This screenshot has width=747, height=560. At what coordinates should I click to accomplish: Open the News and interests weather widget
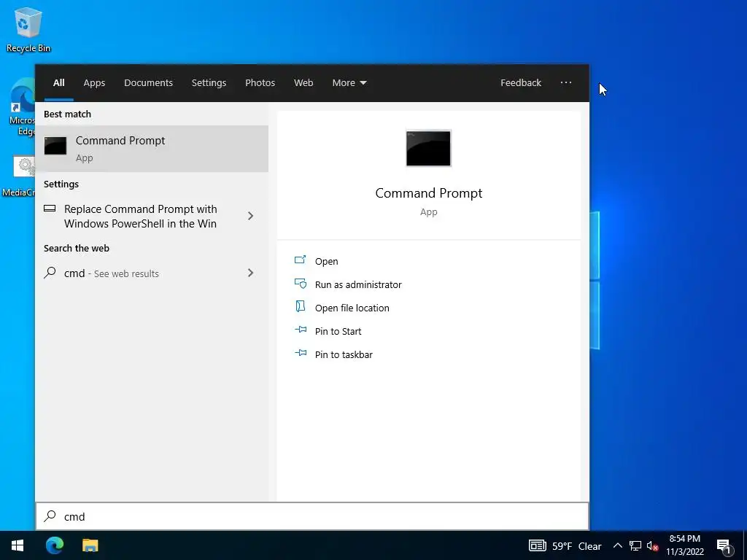click(565, 545)
